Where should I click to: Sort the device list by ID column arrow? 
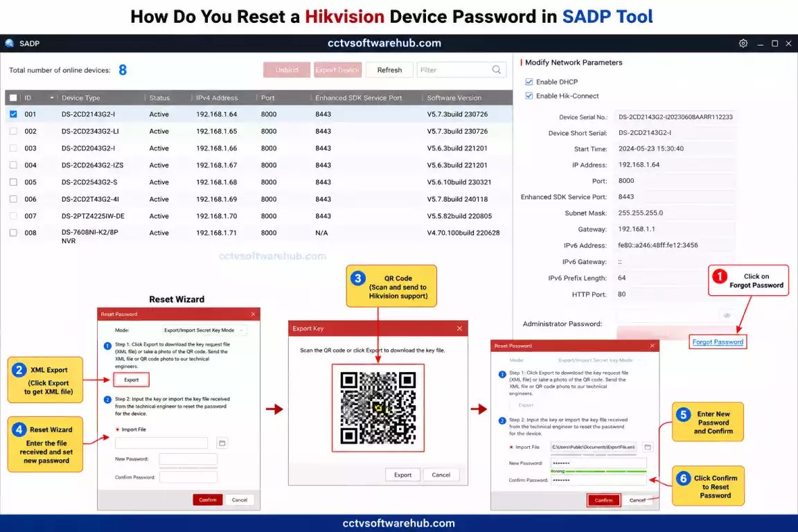point(52,97)
